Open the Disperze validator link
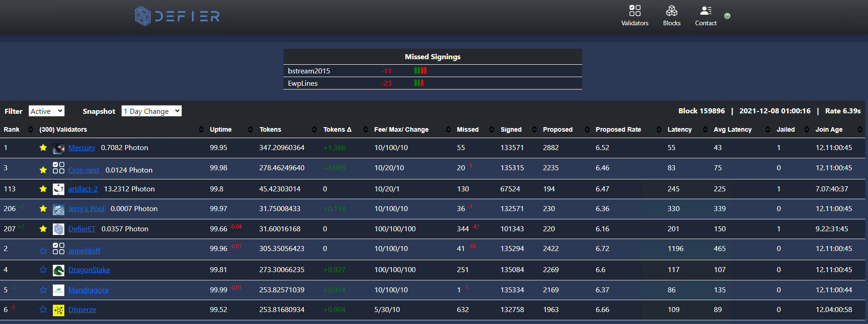Screen dimensions: 868x324 [82, 309]
